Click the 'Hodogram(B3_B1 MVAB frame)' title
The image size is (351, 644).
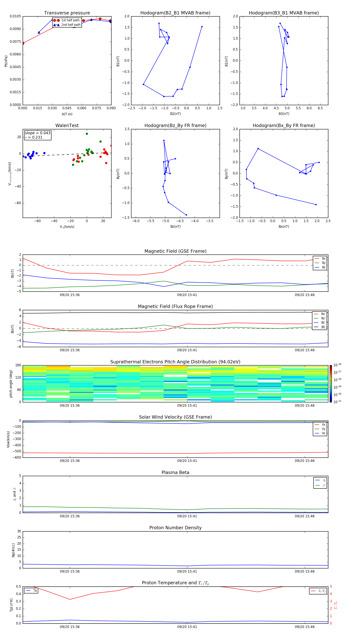point(284,13)
